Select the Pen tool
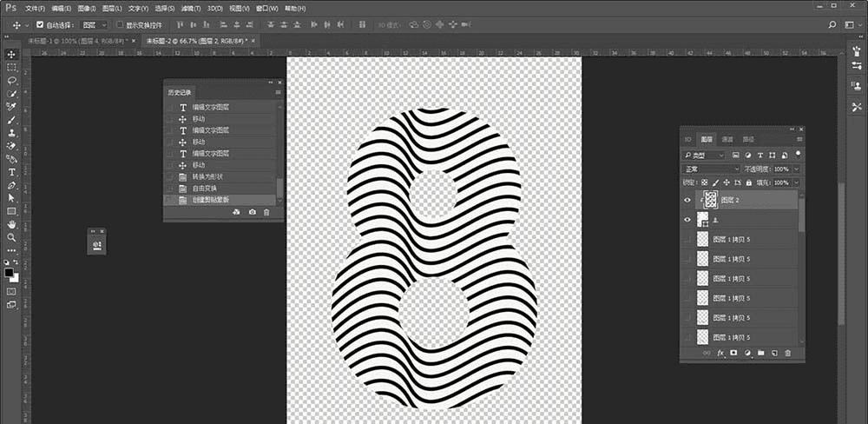This screenshot has width=868, height=424. coord(11,185)
